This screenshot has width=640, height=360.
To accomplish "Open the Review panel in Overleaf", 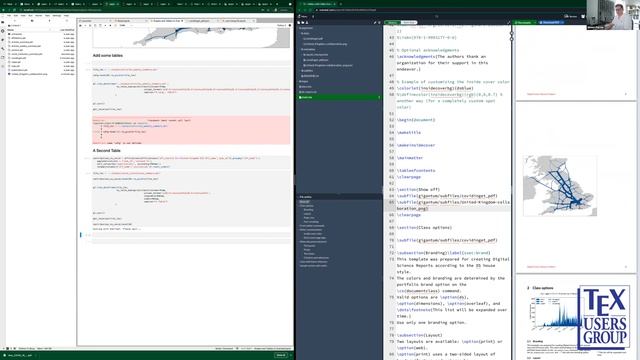I will pyautogui.click(x=571, y=16).
